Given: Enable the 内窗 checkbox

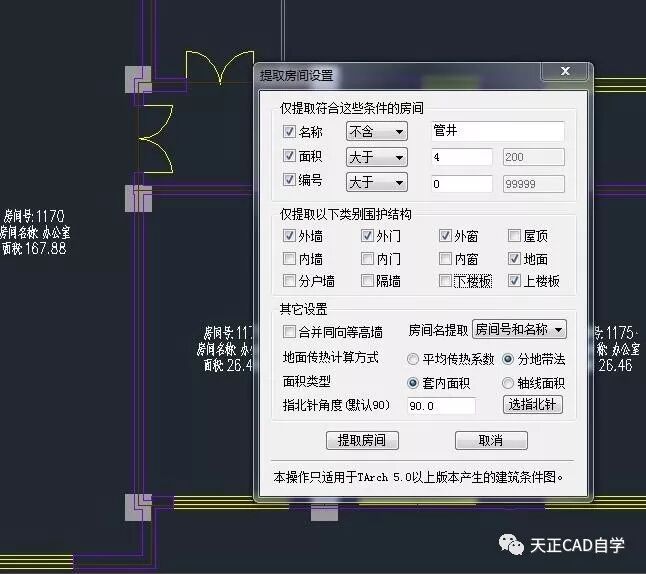Looking at the screenshot, I should tap(445, 259).
